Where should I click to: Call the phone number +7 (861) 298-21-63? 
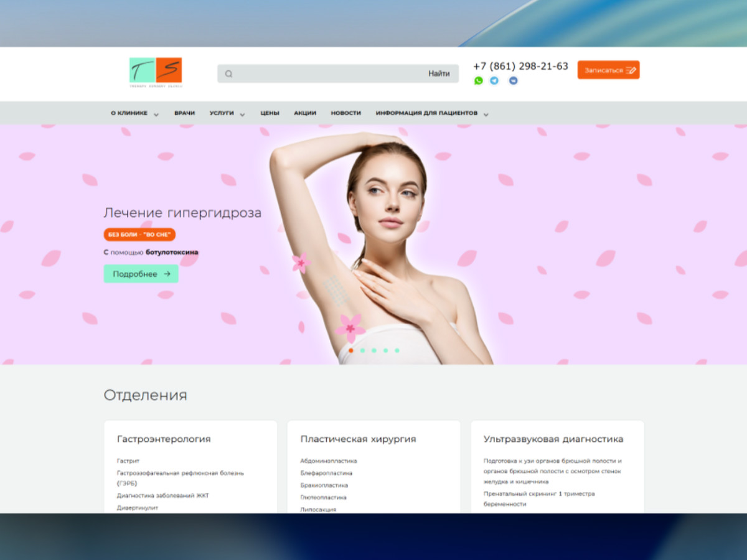click(x=520, y=66)
